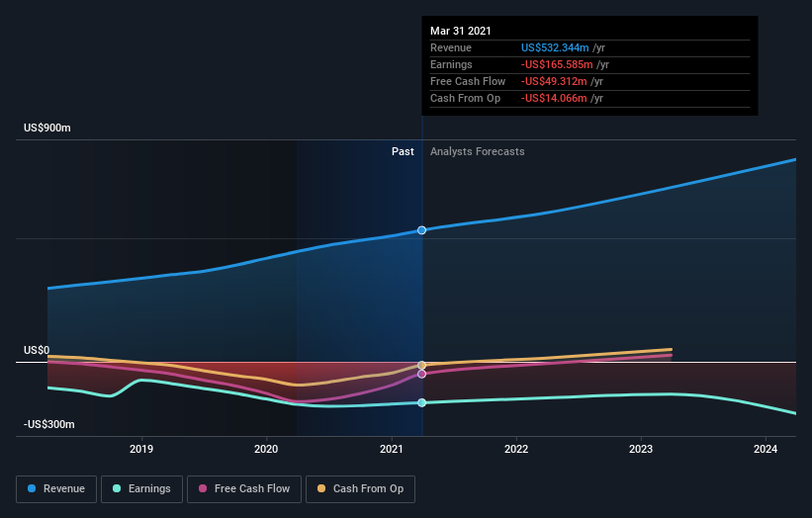Click the Analysts Forecasts label
Screen dimensions: 812x518
click(x=478, y=151)
